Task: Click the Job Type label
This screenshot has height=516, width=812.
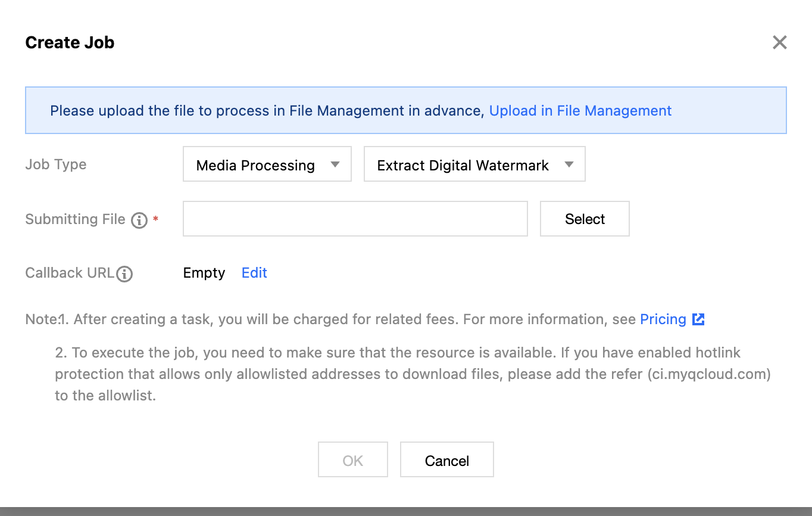Action: (x=56, y=164)
